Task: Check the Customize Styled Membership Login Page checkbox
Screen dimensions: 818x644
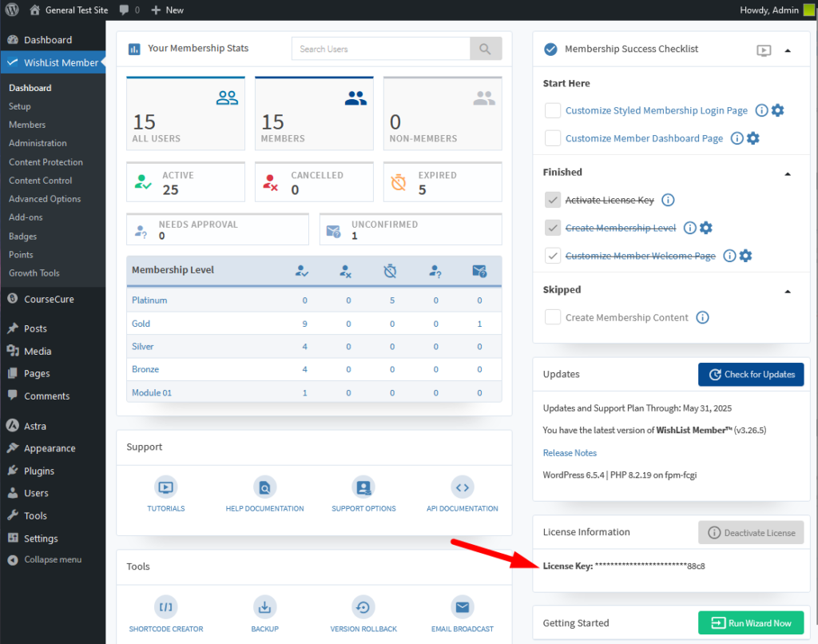Action: click(x=552, y=110)
